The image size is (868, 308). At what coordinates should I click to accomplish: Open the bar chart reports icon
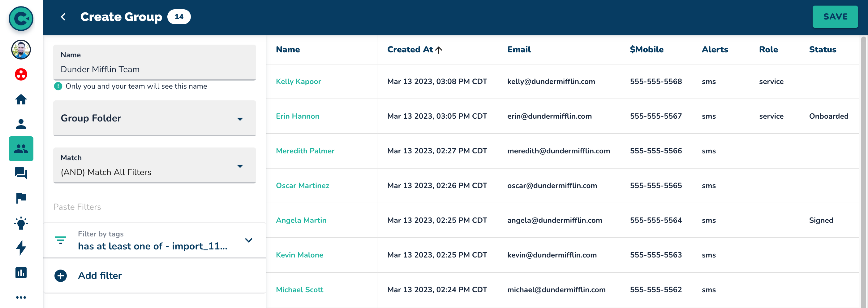click(x=21, y=273)
